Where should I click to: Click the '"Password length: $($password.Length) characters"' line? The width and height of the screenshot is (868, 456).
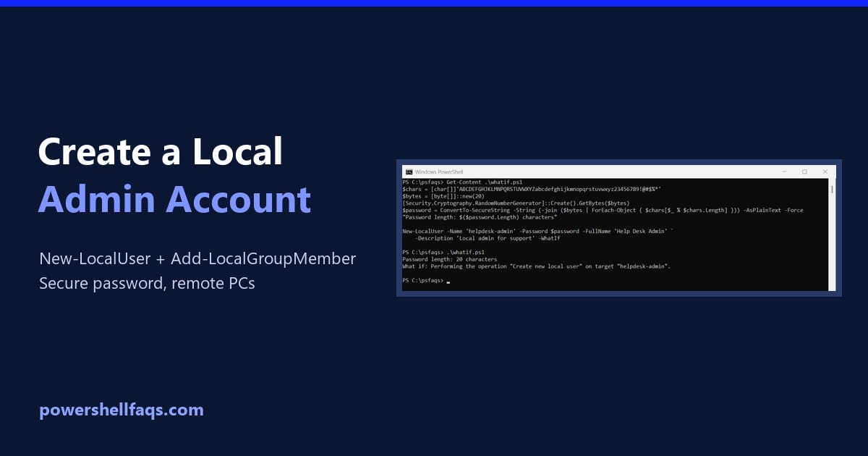pos(480,217)
